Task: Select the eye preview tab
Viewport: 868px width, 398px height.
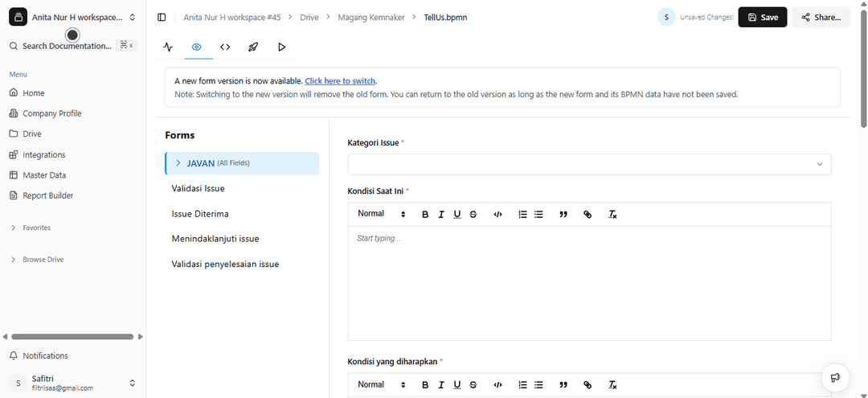Action: point(196,47)
